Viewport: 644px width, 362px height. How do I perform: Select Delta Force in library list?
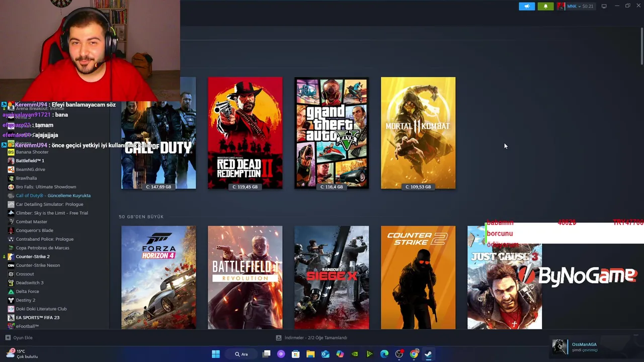click(27, 292)
